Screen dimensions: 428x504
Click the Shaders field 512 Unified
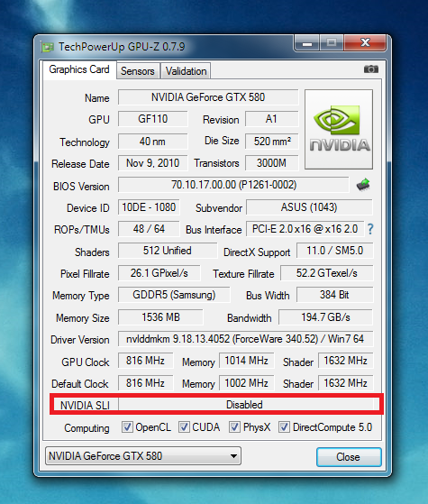[x=168, y=251]
